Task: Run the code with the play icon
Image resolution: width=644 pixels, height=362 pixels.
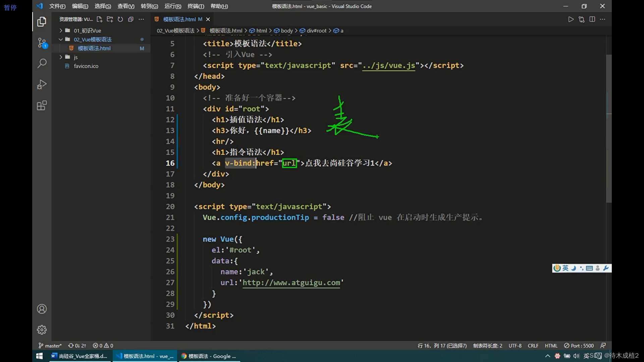Action: [571, 19]
